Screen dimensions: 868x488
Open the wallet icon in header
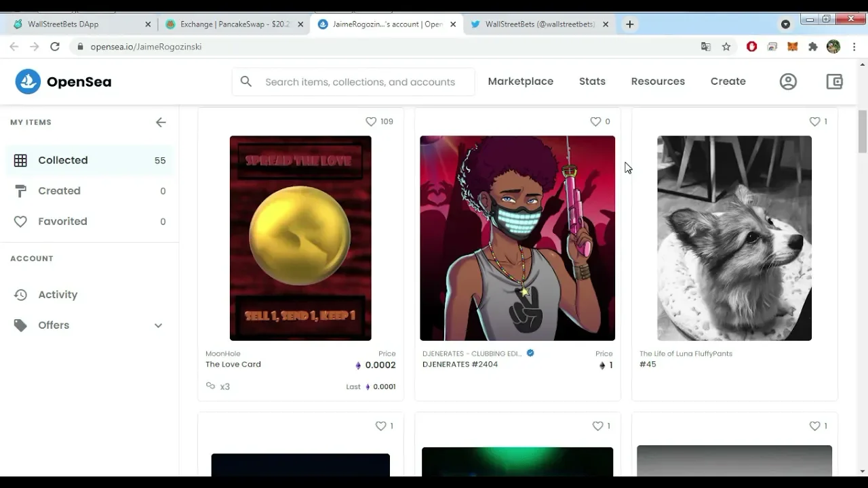[834, 81]
